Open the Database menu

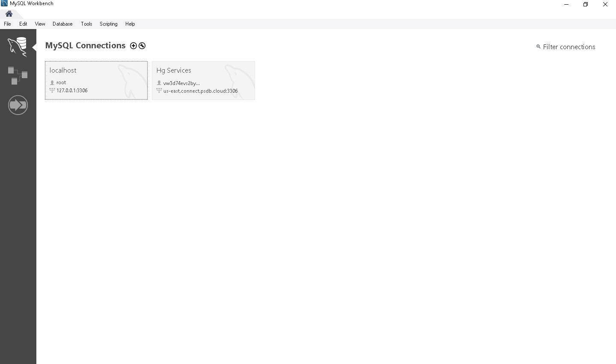(62, 24)
